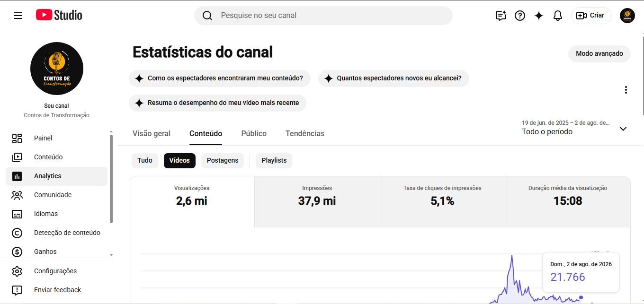Click the account avatar in top right
The width and height of the screenshot is (644, 304).
point(627,16)
